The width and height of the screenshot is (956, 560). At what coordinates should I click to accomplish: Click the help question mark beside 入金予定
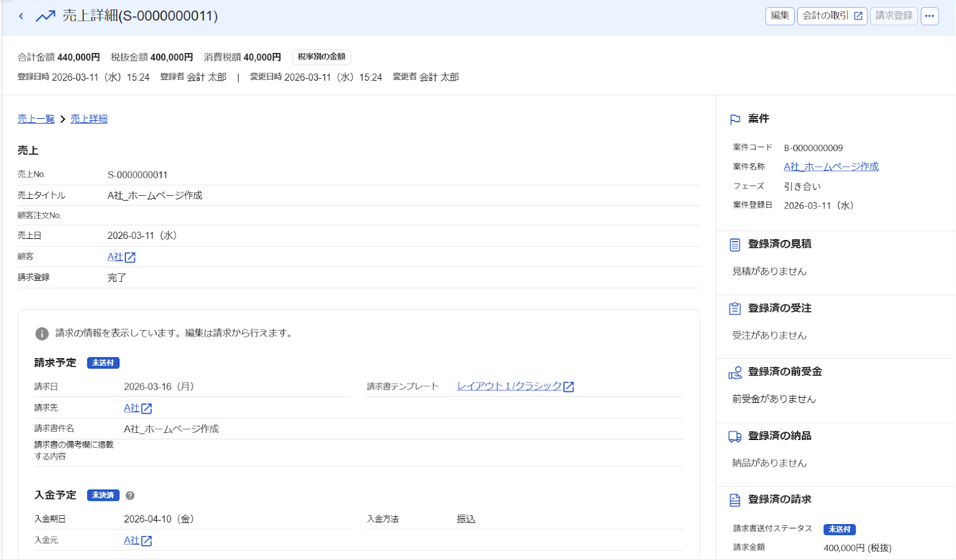tap(130, 496)
